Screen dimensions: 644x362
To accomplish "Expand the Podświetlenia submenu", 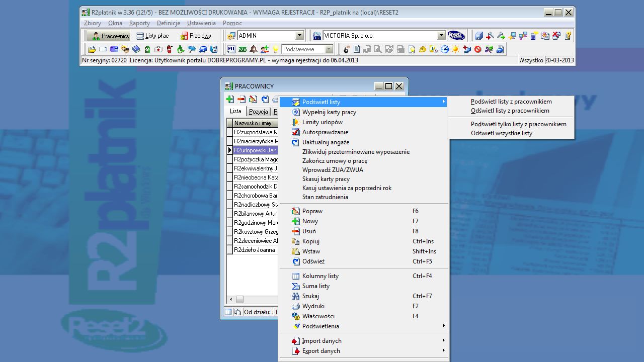I will (x=364, y=326).
